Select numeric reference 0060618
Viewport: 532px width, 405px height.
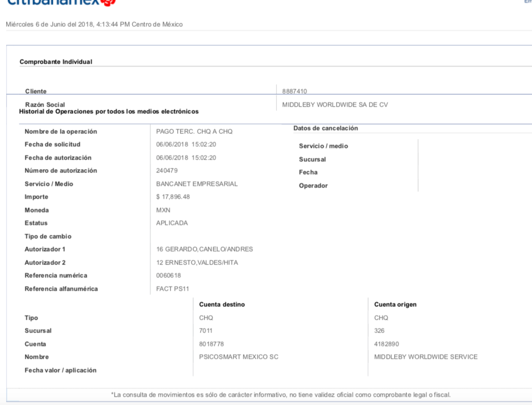168,276
